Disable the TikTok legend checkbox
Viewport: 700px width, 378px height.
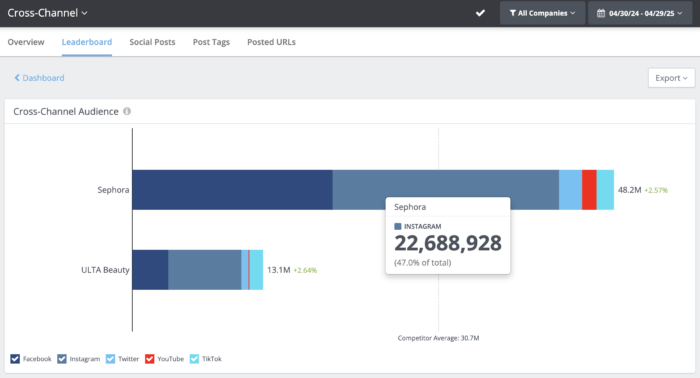[194, 359]
